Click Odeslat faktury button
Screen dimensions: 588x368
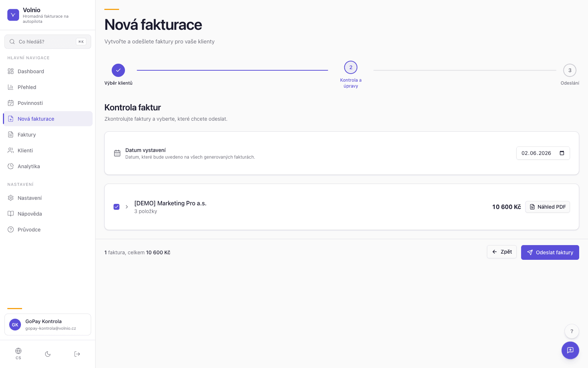[x=550, y=252]
